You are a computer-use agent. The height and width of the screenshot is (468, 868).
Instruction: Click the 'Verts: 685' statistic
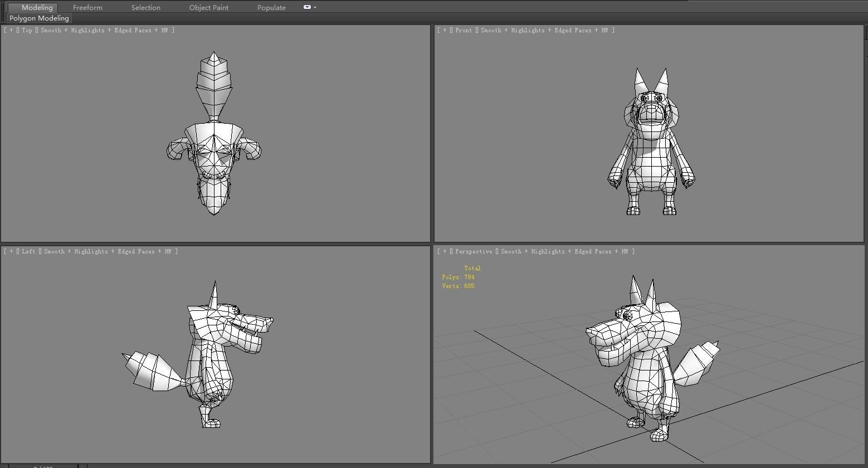458,286
